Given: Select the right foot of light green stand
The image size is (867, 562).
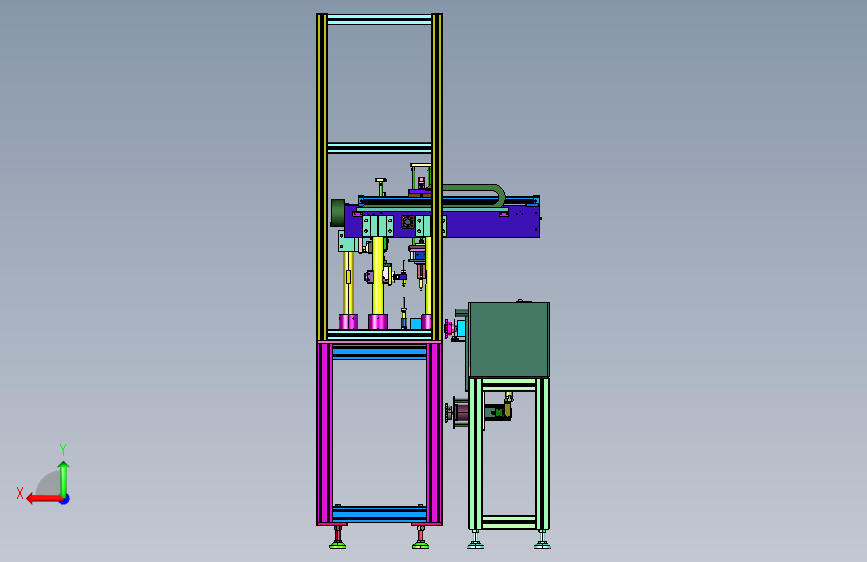Looking at the screenshot, I should 542,540.
